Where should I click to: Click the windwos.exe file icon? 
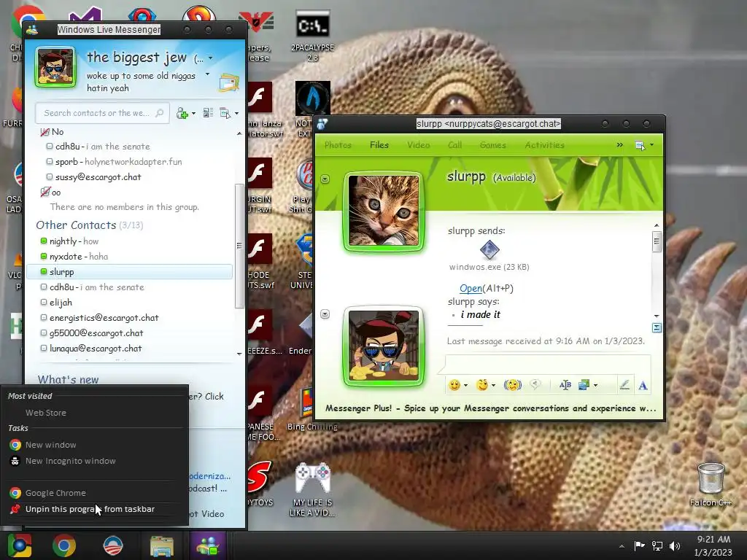point(489,249)
